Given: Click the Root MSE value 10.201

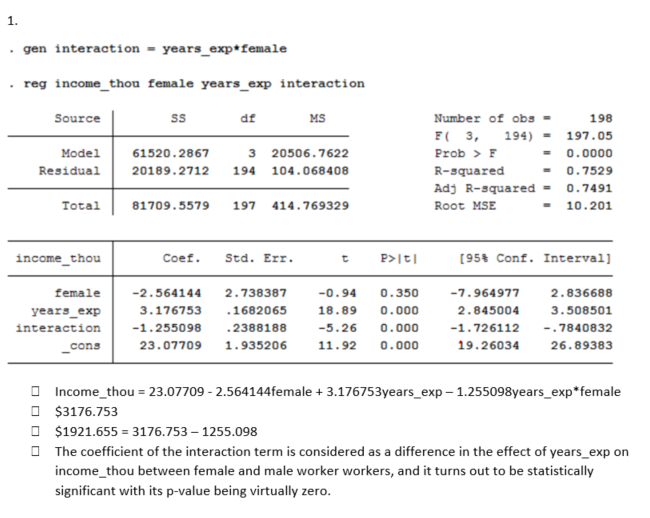Looking at the screenshot, I should (588, 205).
